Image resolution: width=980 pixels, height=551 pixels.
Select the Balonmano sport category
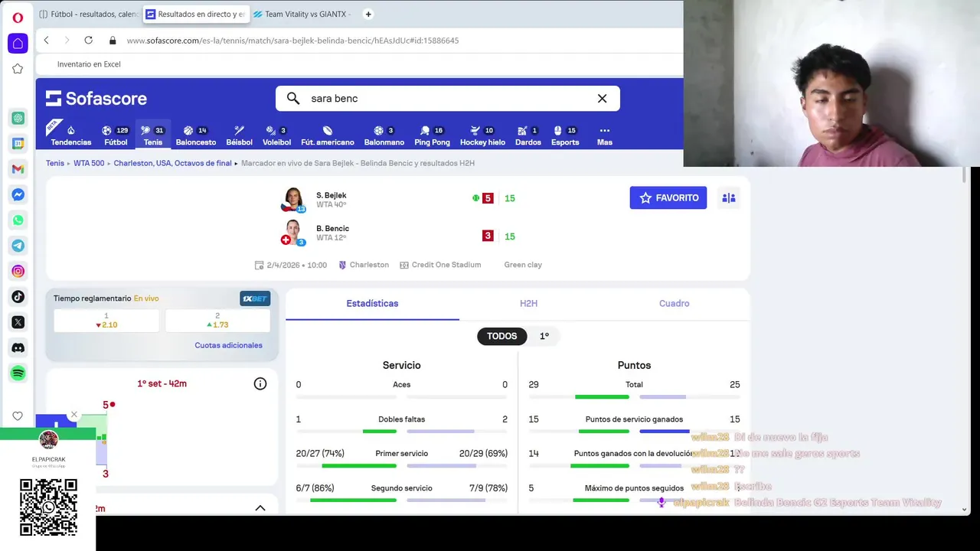pos(384,135)
